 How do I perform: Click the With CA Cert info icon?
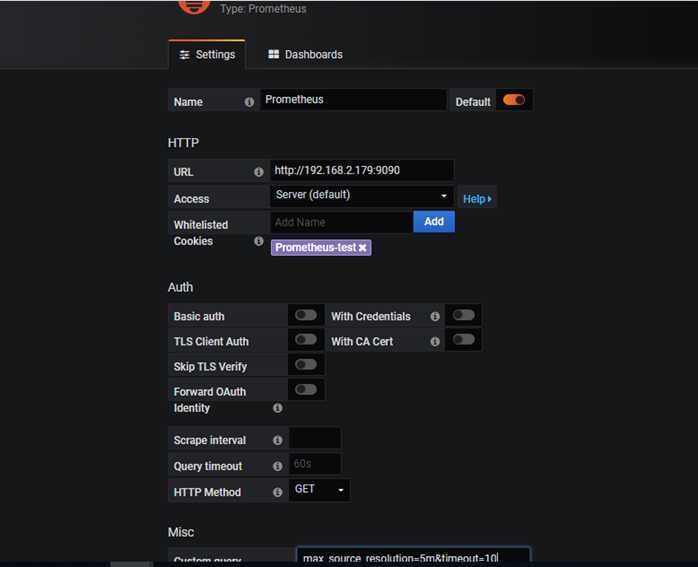click(x=435, y=341)
